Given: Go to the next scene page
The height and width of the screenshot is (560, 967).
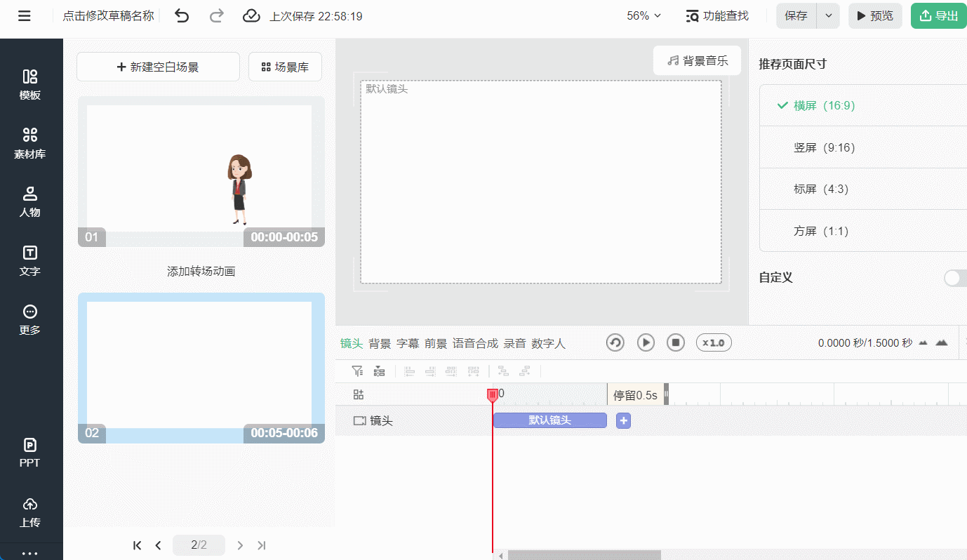Looking at the screenshot, I should (x=240, y=545).
